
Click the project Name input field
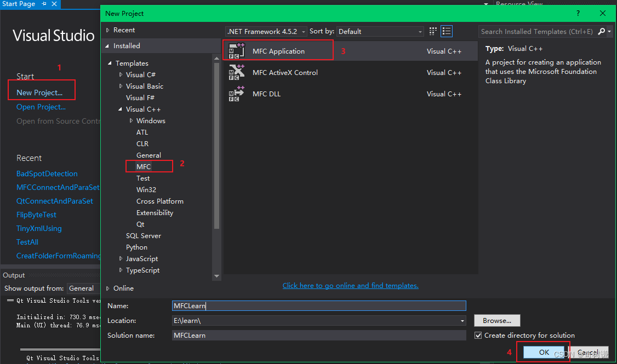pyautogui.click(x=319, y=306)
